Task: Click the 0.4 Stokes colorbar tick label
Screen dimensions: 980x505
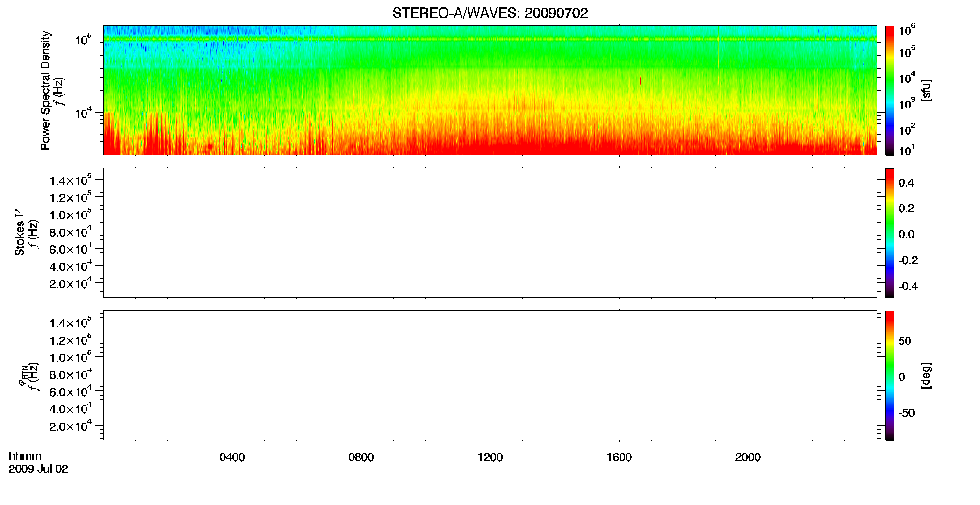Action: pos(906,183)
